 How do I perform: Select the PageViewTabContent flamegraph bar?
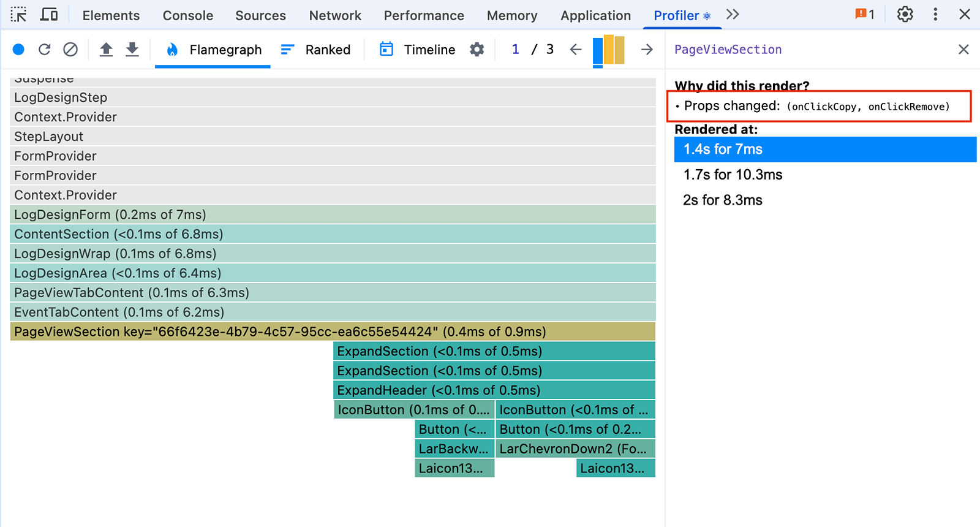[x=333, y=293]
